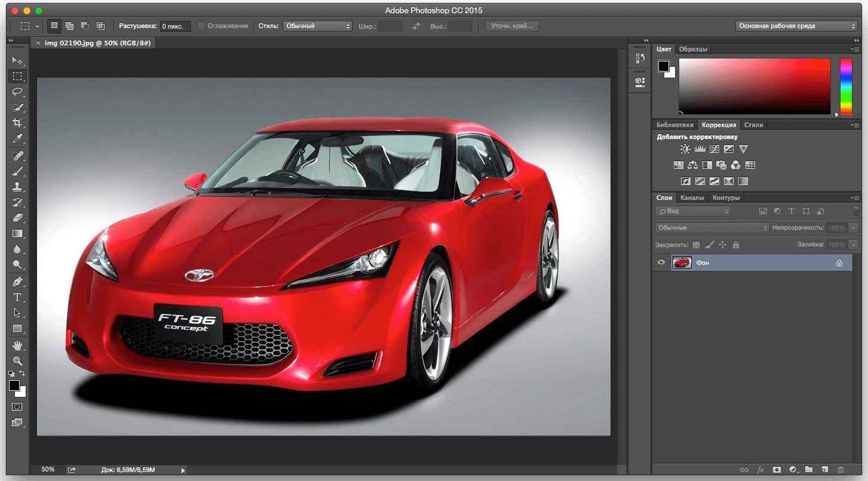Toggle Quick Mask mode
Image resolution: width=868 pixels, height=481 pixels.
pyautogui.click(x=17, y=407)
